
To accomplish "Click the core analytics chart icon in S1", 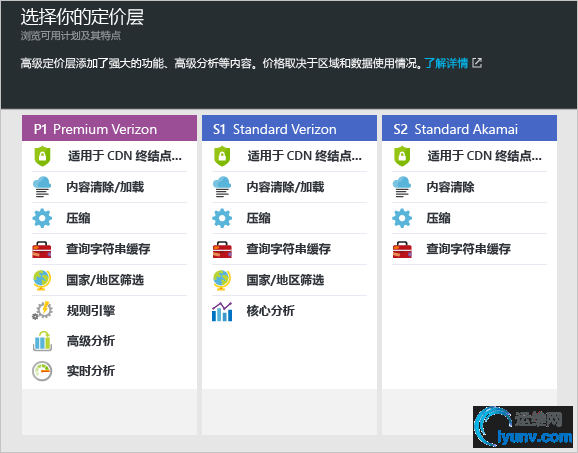I will [x=222, y=311].
